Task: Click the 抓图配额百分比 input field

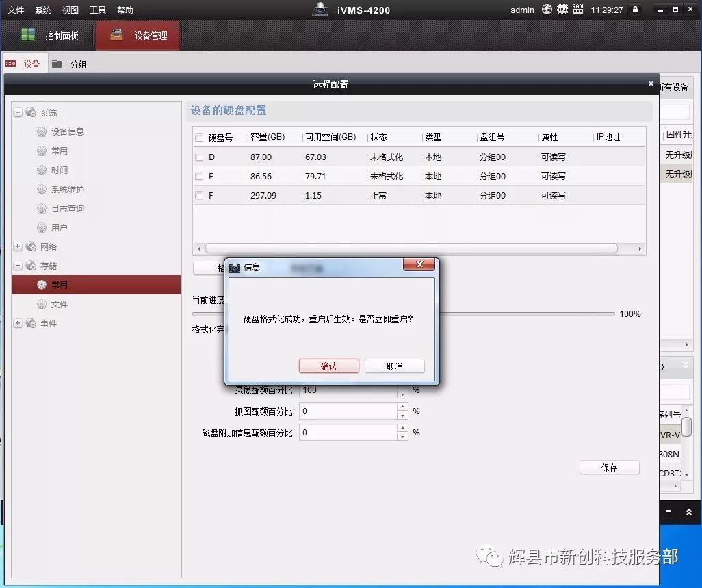Action: pos(348,411)
